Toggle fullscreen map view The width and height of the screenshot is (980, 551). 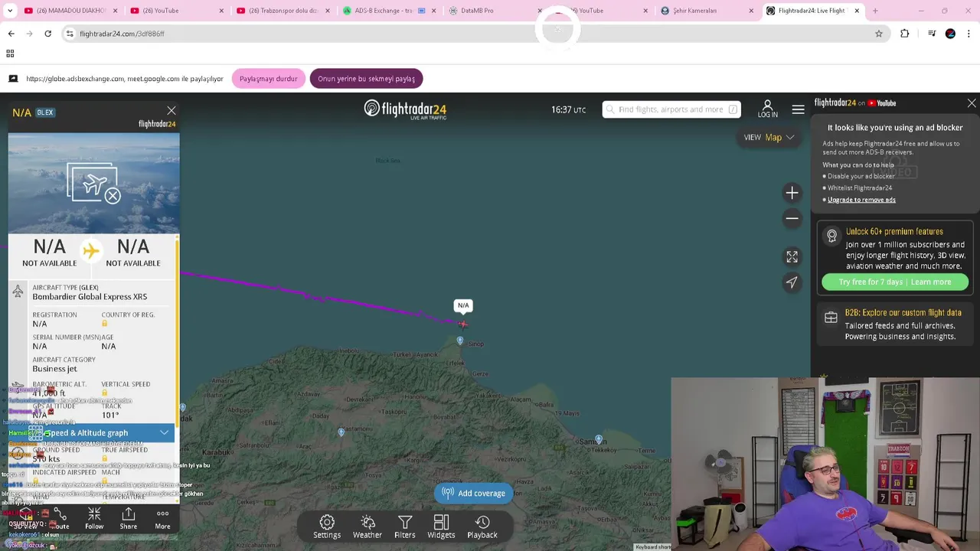point(792,257)
